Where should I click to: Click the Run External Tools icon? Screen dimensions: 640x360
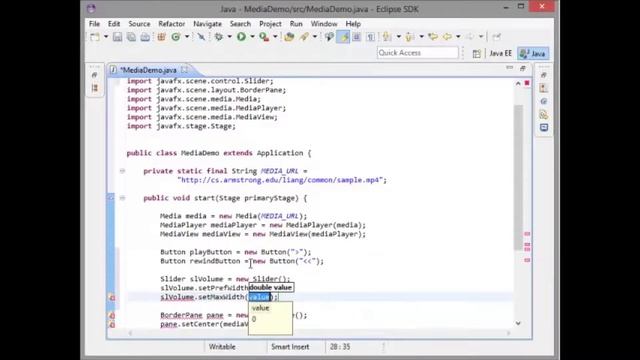coord(264,37)
